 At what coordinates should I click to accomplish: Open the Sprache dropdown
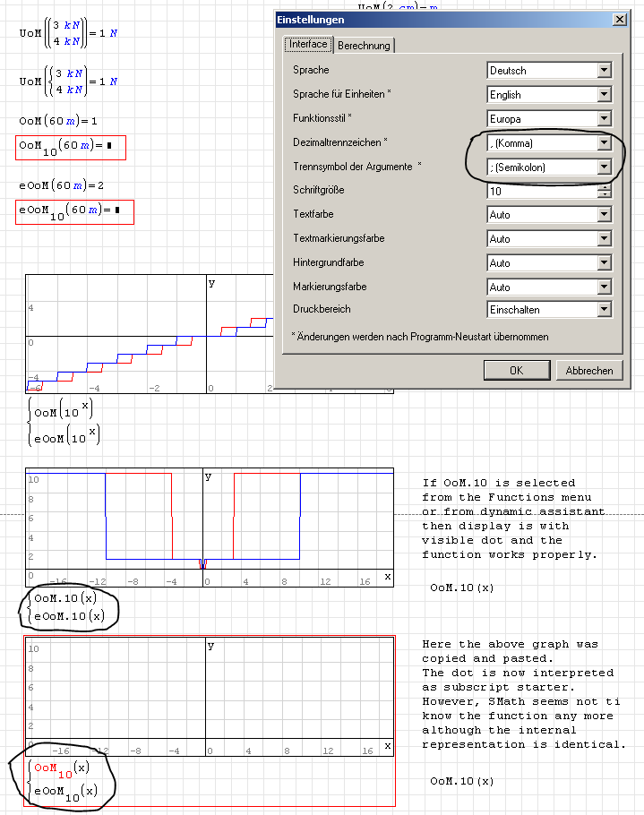[x=605, y=71]
